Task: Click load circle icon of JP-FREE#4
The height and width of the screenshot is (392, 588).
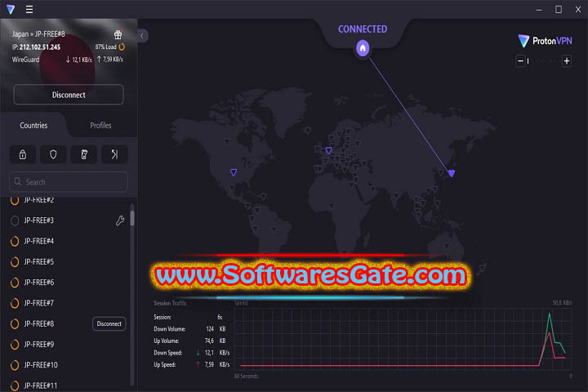Action: tap(15, 241)
